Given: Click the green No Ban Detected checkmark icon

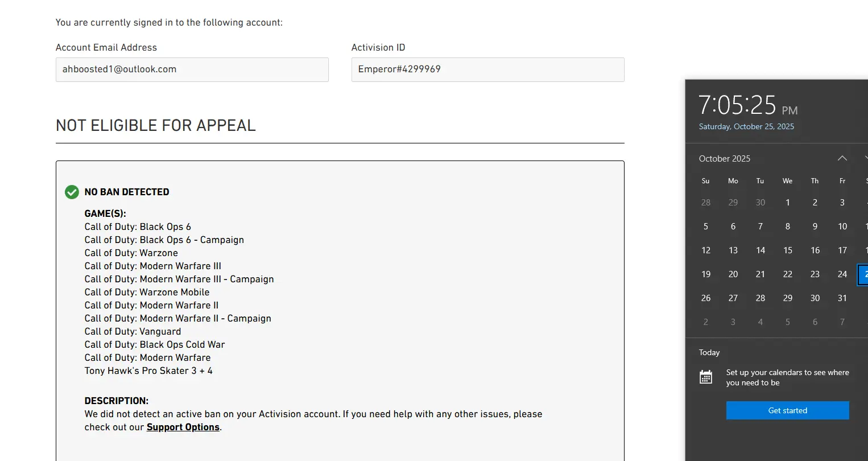Looking at the screenshot, I should pos(72,192).
